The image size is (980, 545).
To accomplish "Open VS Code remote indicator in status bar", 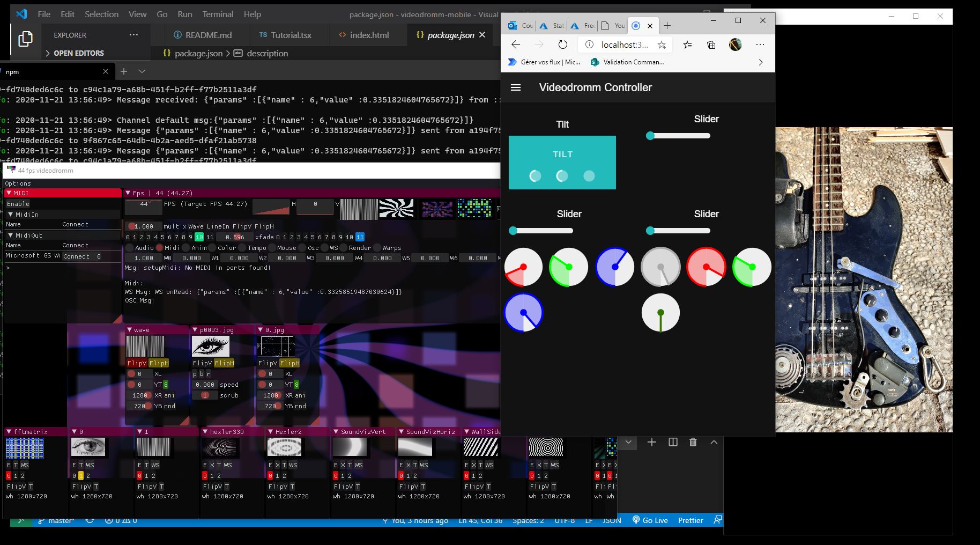I will pyautogui.click(x=21, y=520).
